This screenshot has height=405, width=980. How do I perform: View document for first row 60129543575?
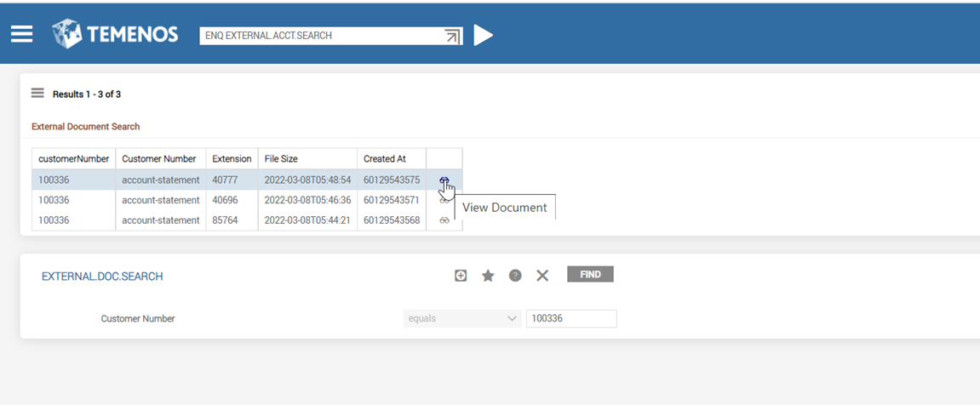[x=444, y=180]
